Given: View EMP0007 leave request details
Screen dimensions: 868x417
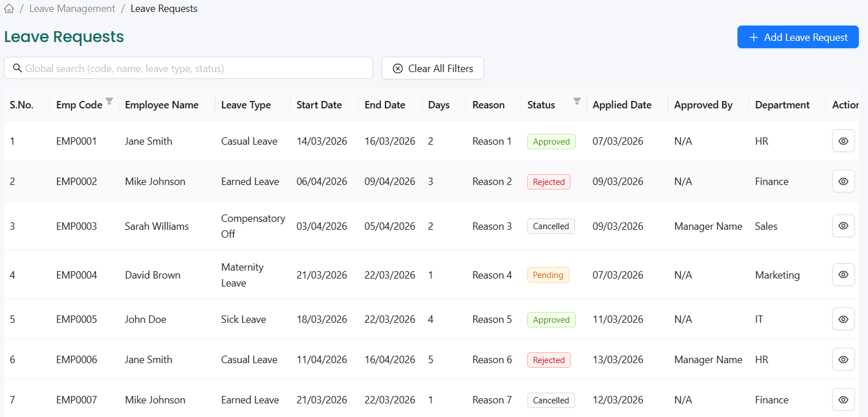Looking at the screenshot, I should tap(843, 400).
